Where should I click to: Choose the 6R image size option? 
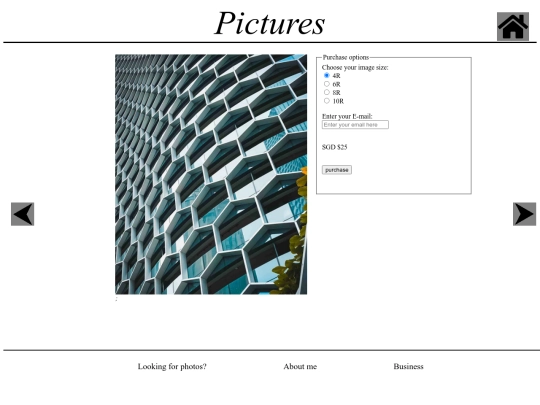326,84
